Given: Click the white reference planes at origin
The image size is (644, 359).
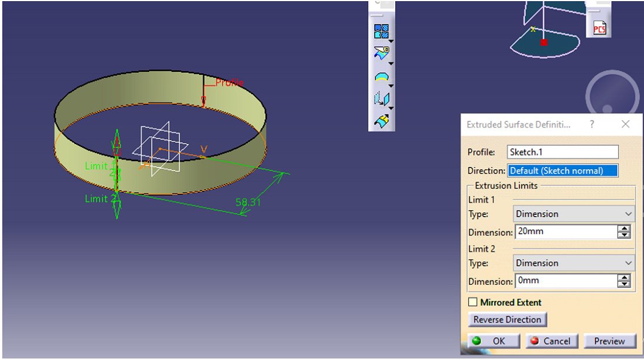Looking at the screenshot, I should pos(160,149).
